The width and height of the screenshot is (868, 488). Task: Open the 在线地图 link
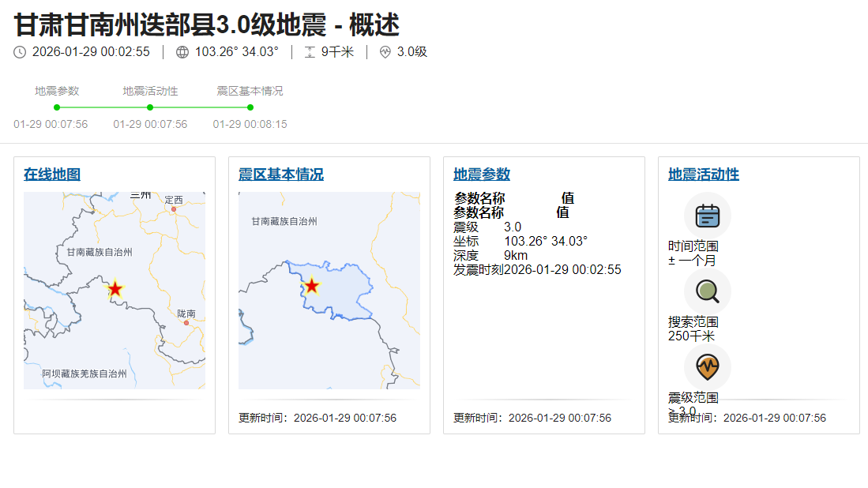point(52,175)
